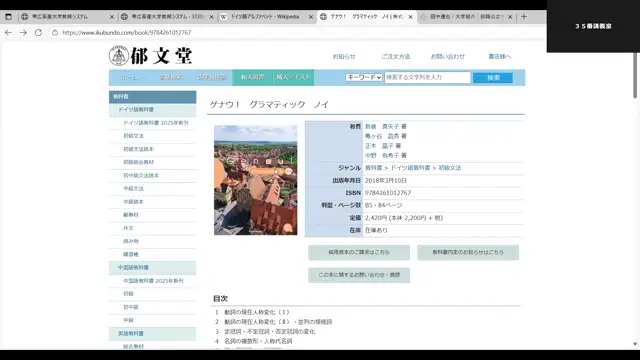The width and height of the screenshot is (640, 360).
Task: Open the tab actions menu icon
Action: (8, 17)
